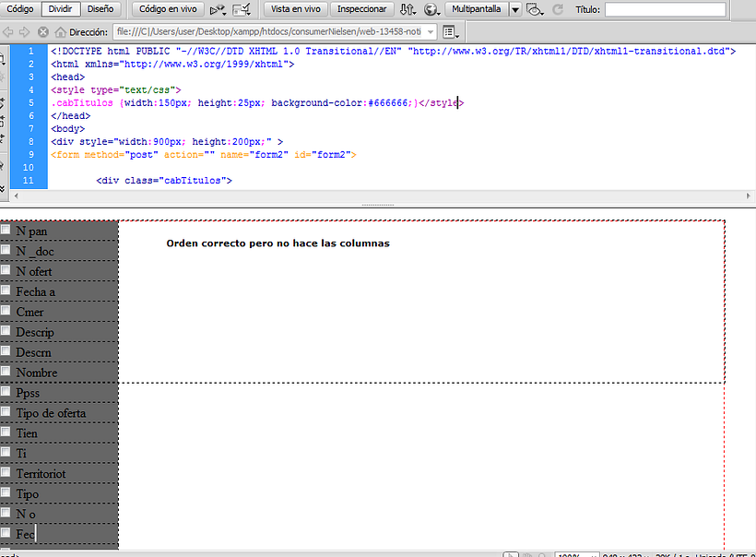Open the file management icon menu

pos(408,9)
